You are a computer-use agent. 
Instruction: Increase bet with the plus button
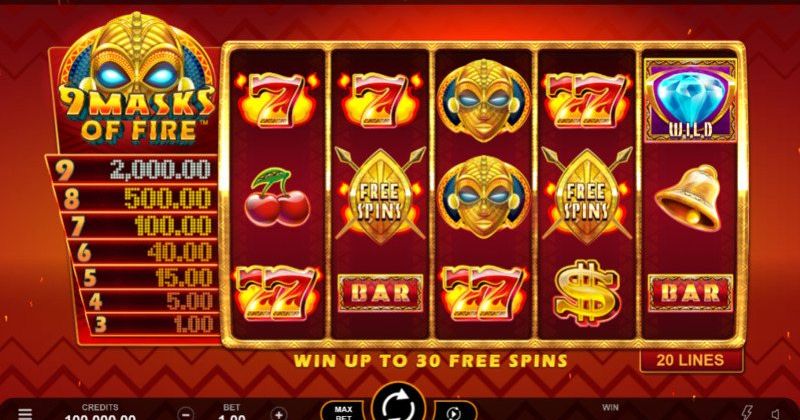(279, 414)
